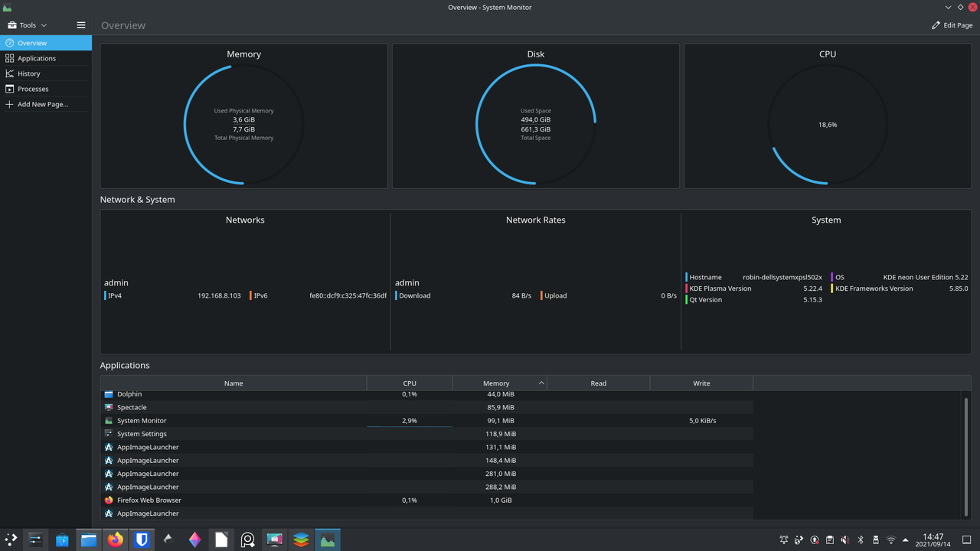Click the Download rate 84 B/s
This screenshot has height=551, width=980.
click(521, 295)
